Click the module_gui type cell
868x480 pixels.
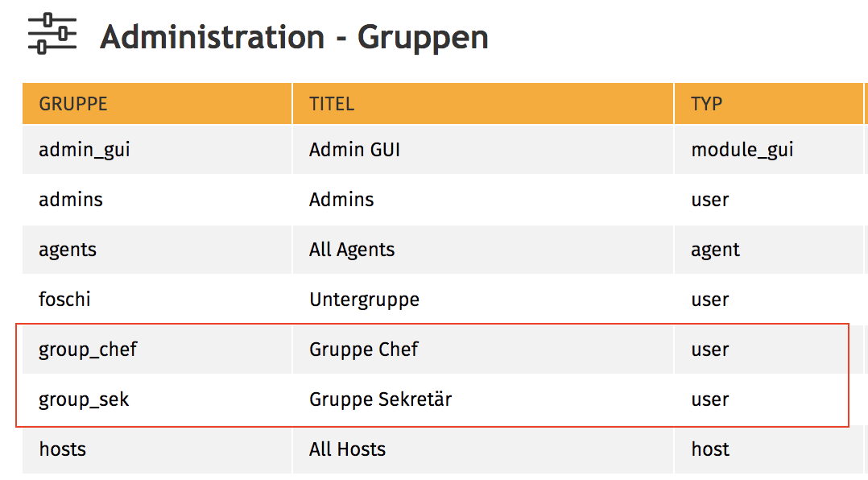click(742, 150)
